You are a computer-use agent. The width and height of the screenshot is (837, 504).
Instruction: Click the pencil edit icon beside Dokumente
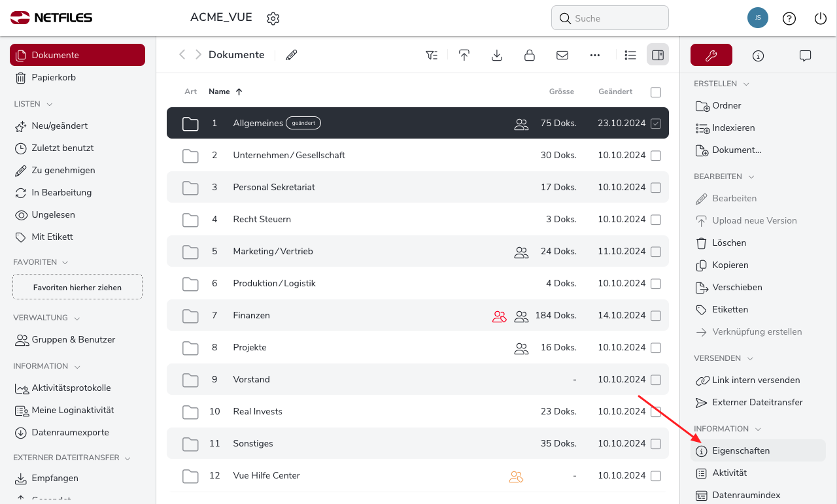coord(292,55)
